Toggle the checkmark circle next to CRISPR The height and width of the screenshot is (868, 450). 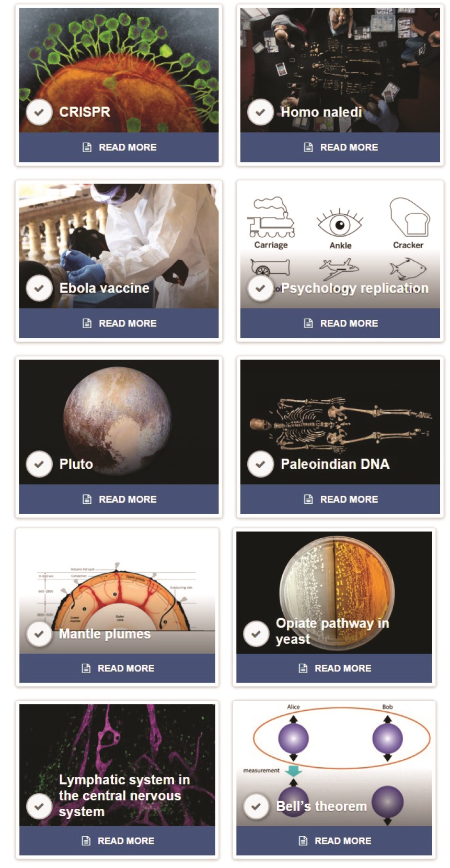point(39,112)
